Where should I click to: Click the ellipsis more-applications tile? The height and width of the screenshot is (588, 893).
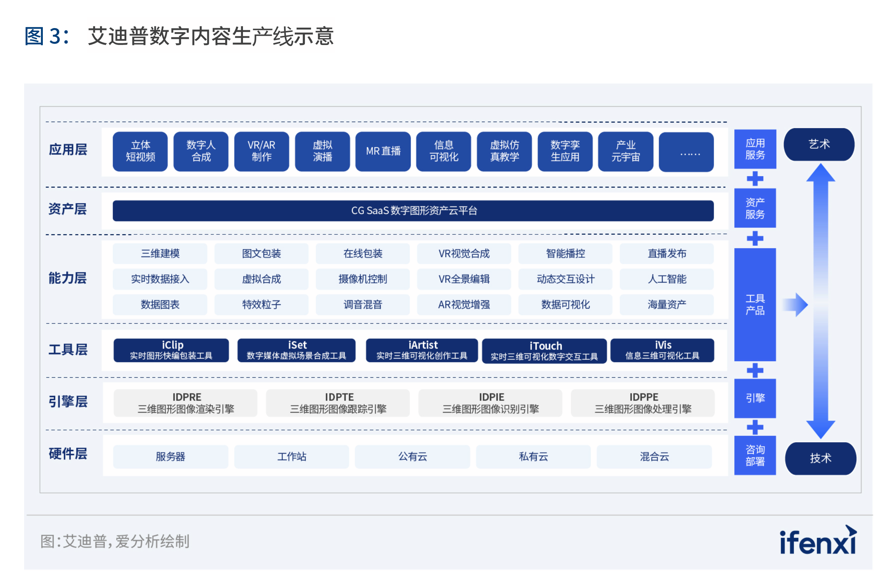687,152
